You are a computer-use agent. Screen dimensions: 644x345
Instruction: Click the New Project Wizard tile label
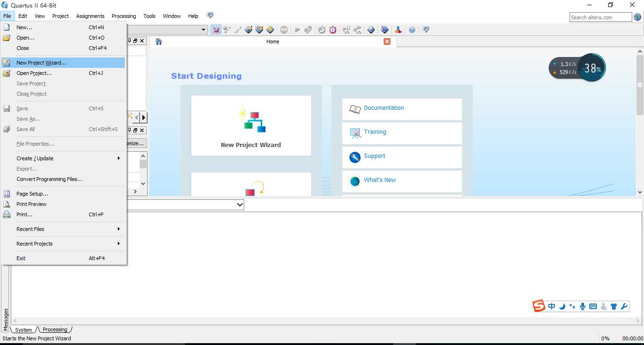tap(251, 145)
